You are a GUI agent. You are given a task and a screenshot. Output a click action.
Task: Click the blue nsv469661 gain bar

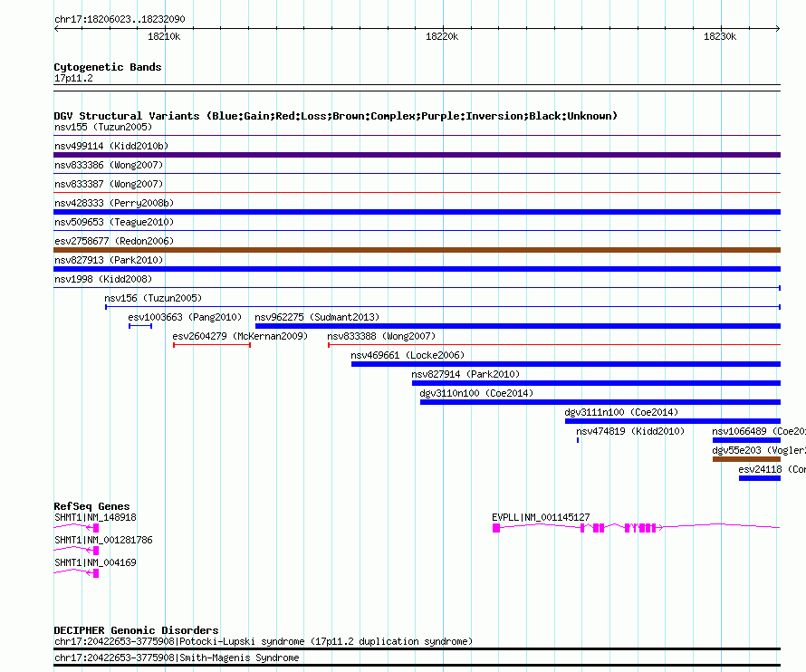click(x=566, y=364)
